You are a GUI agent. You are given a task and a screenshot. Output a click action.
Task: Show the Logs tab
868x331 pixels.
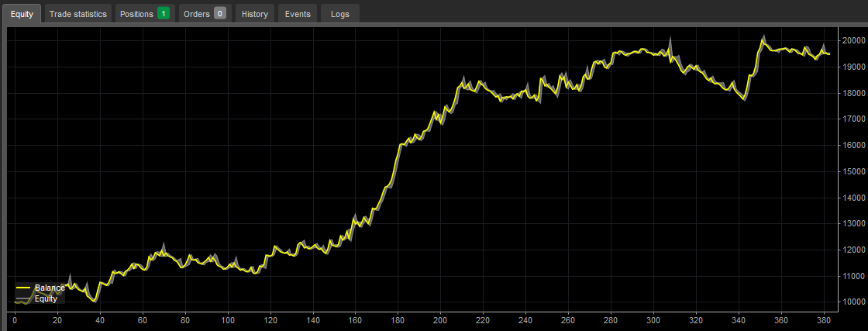tap(340, 14)
